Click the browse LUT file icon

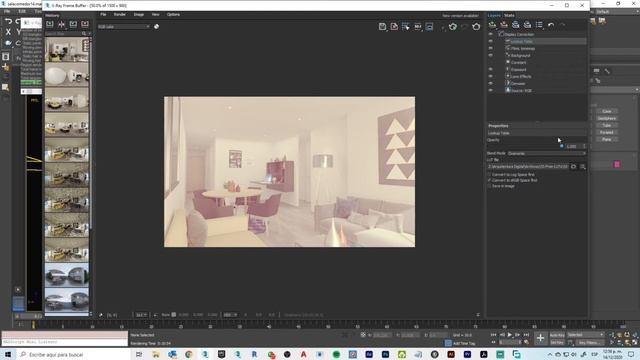tap(582, 167)
